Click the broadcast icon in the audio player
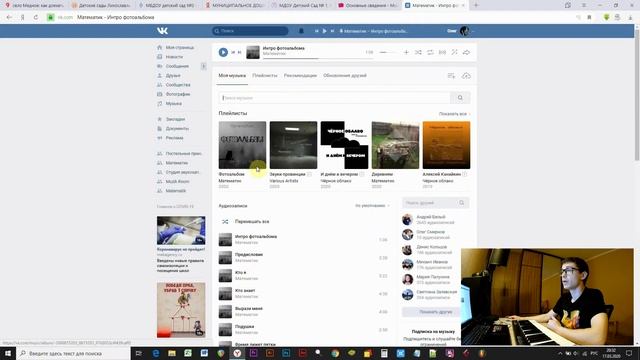The image size is (640, 360). [x=442, y=52]
